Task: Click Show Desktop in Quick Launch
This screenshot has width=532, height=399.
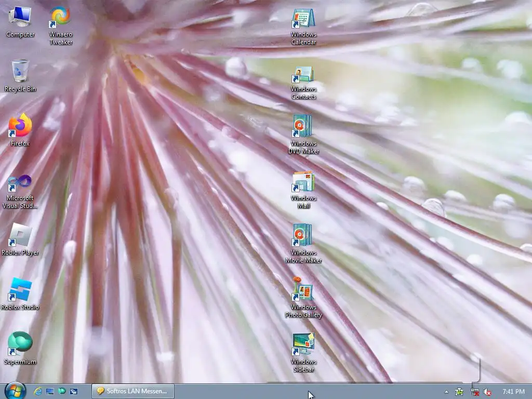Action: pyautogui.click(x=50, y=391)
